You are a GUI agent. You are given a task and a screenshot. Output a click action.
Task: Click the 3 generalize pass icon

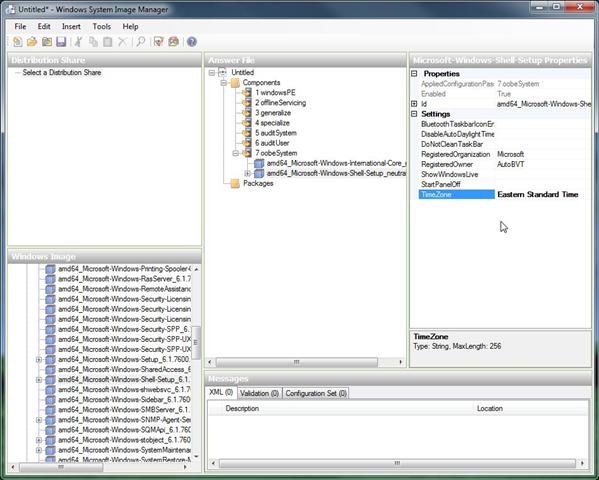click(247, 113)
